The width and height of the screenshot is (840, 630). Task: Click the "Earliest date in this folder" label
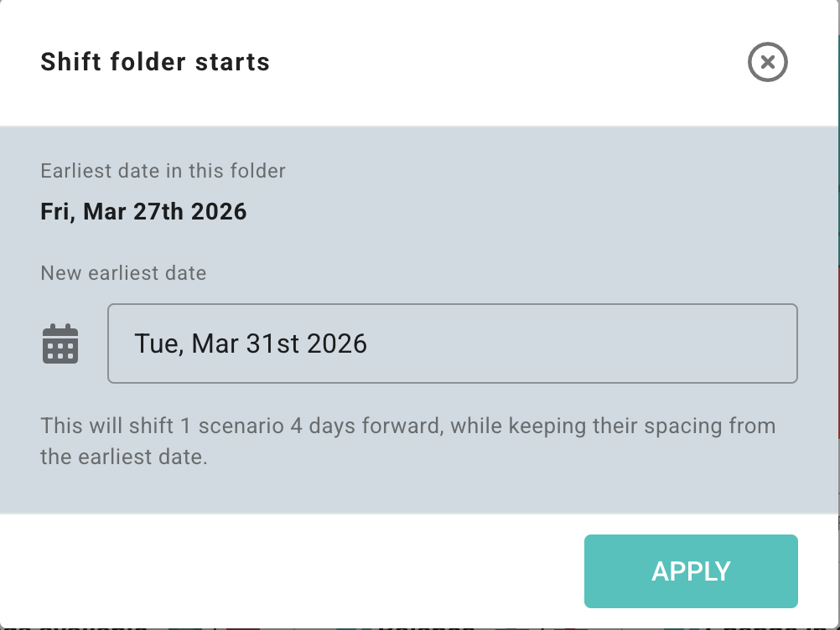[163, 172]
